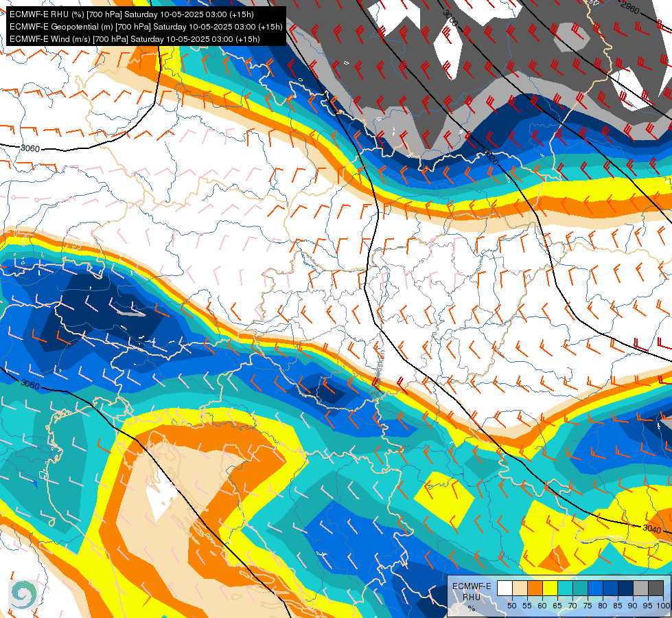Click the 3060 contour label over the white dry area
Screen dimensions: 672x618
coord(30,148)
